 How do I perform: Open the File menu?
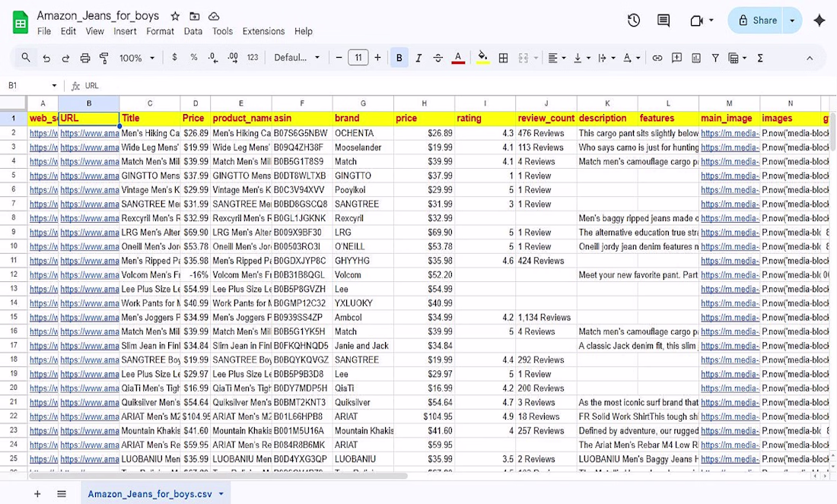(x=44, y=31)
